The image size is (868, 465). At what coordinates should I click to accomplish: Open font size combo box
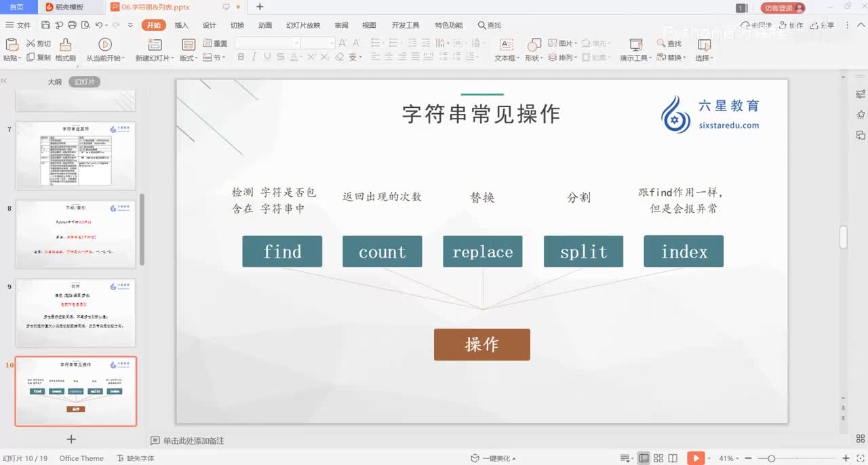(x=318, y=43)
